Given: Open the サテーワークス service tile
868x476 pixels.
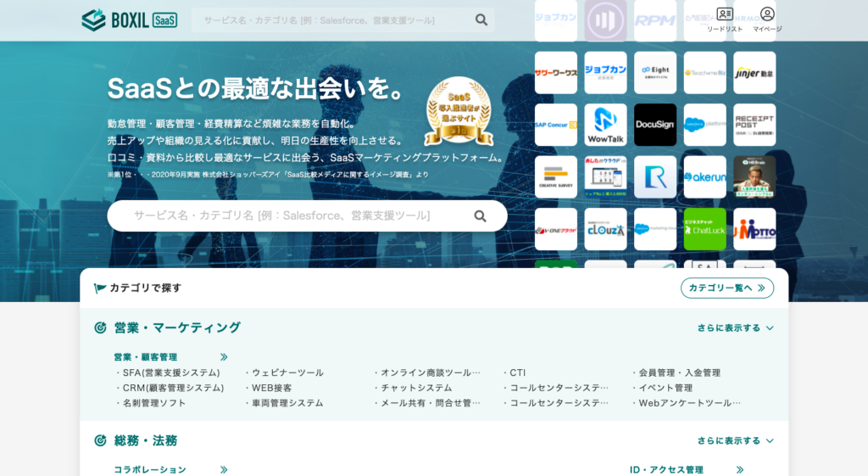Looking at the screenshot, I should pyautogui.click(x=556, y=73).
